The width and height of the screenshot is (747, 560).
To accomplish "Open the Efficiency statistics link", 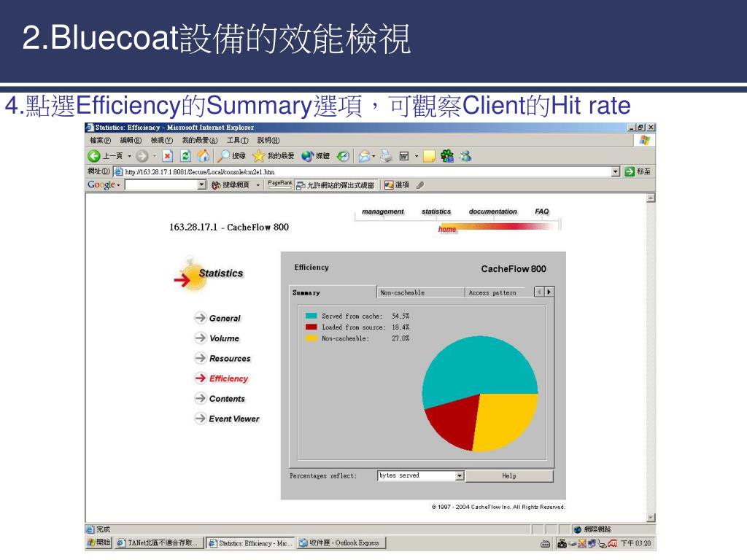I will click(222, 378).
